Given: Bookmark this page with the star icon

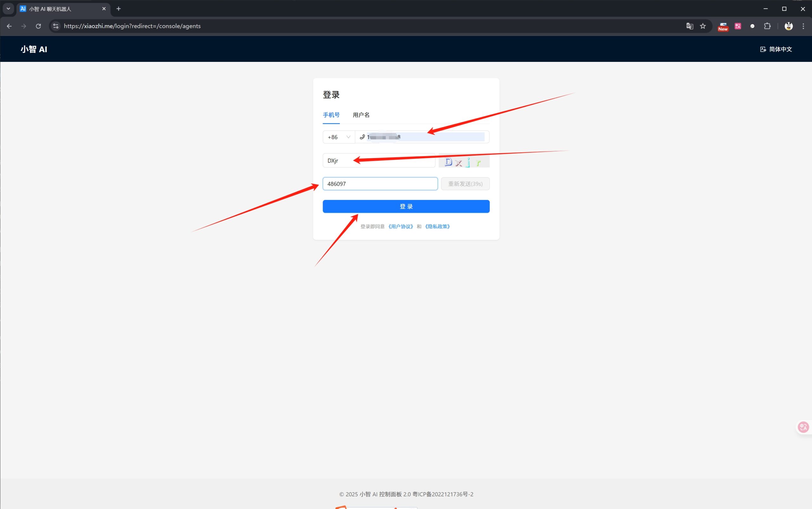Looking at the screenshot, I should 703,26.
